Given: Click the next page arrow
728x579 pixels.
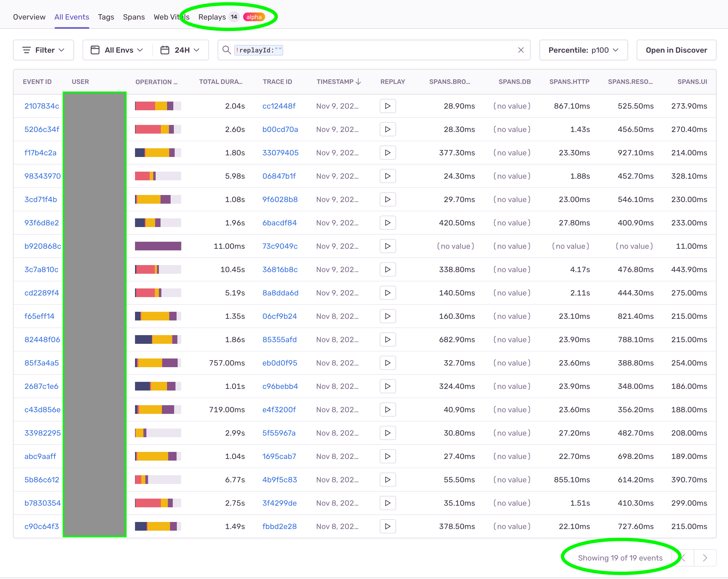Looking at the screenshot, I should click(x=705, y=558).
